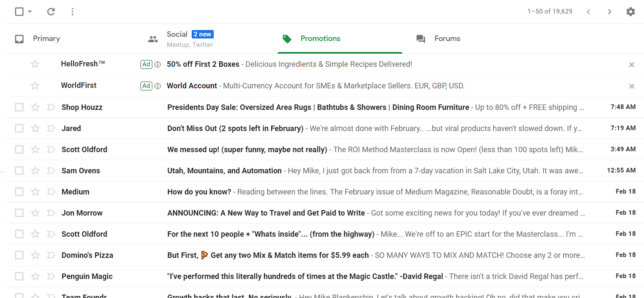The image size is (644, 298).
Task: Select the Jared email checkbox
Action: [19, 128]
